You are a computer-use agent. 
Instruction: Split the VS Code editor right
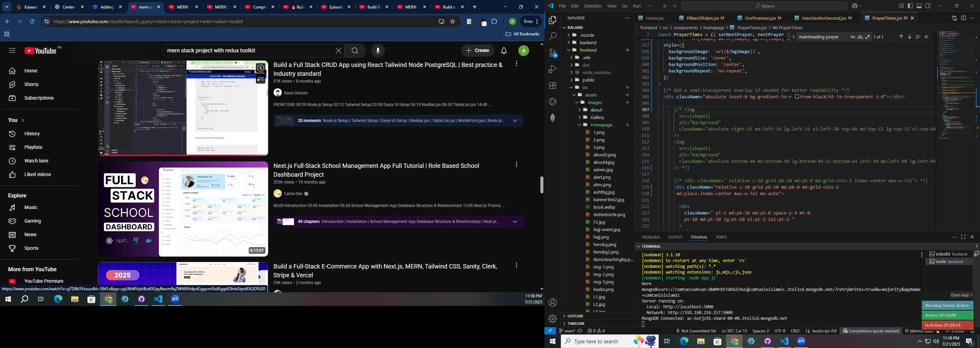(963, 18)
